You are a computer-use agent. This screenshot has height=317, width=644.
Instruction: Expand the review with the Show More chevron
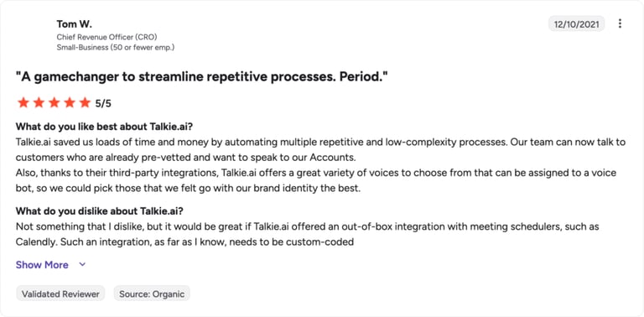pyautogui.click(x=82, y=265)
